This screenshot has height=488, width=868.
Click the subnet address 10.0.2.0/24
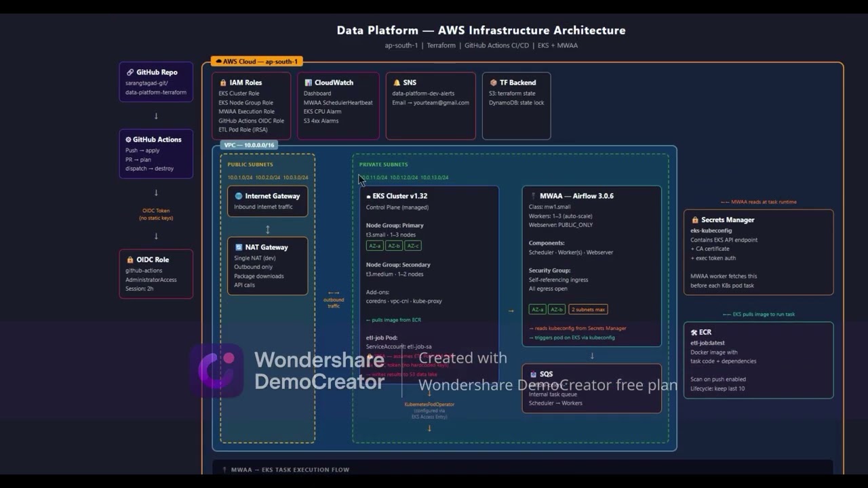click(x=268, y=178)
